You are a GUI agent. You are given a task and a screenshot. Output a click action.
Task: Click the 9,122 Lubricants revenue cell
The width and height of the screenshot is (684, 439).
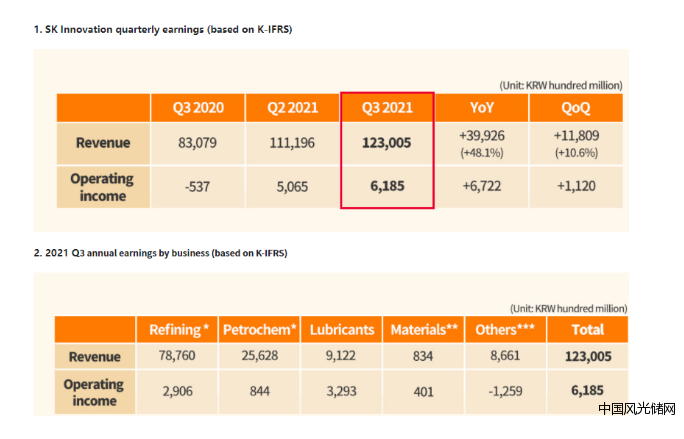(x=342, y=356)
